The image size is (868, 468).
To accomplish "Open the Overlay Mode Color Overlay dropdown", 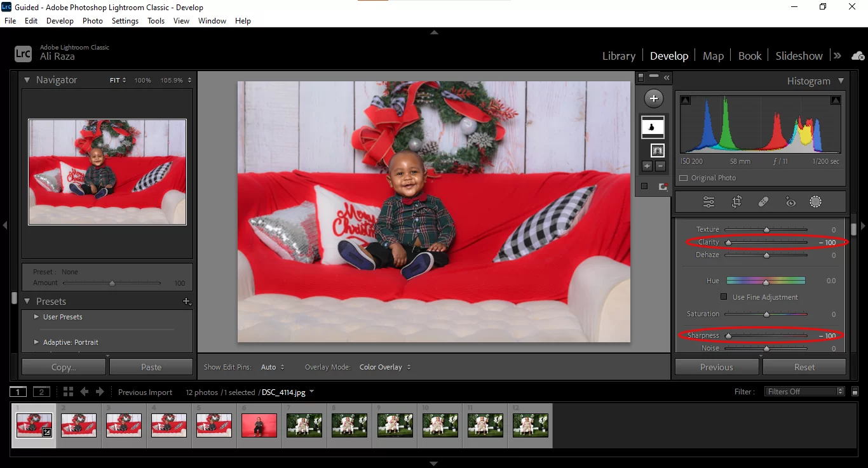I will click(x=385, y=367).
